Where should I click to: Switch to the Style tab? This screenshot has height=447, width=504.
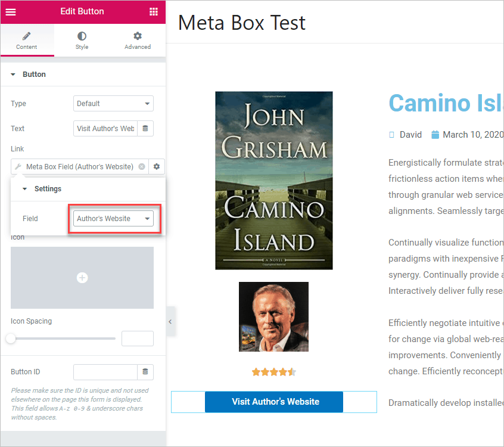click(x=82, y=41)
